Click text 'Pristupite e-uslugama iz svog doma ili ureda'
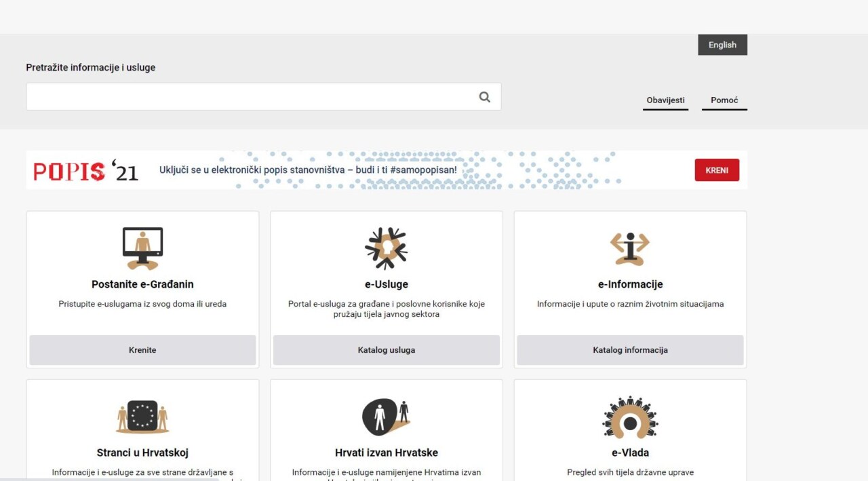Screen dimensions: 868x481 (142, 304)
